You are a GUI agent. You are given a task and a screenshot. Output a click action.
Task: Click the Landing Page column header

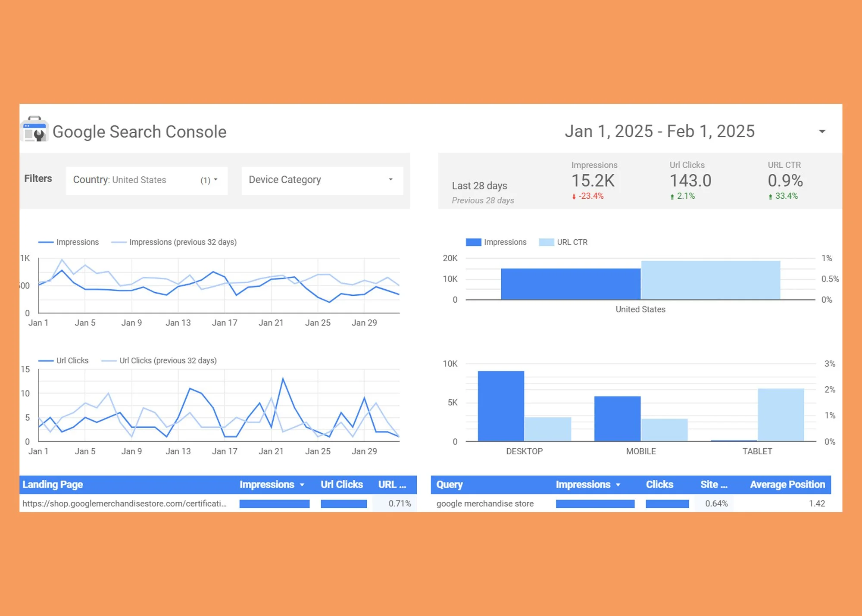[x=53, y=485]
